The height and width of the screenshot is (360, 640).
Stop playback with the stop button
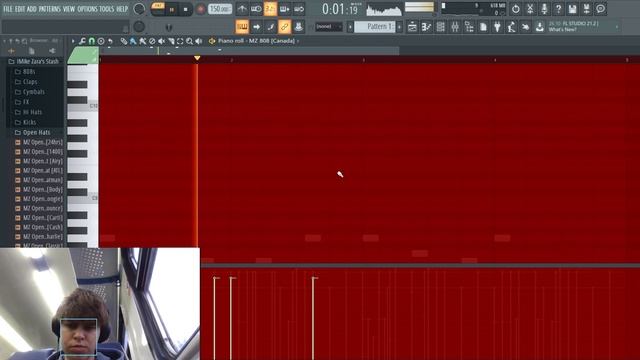[185, 9]
